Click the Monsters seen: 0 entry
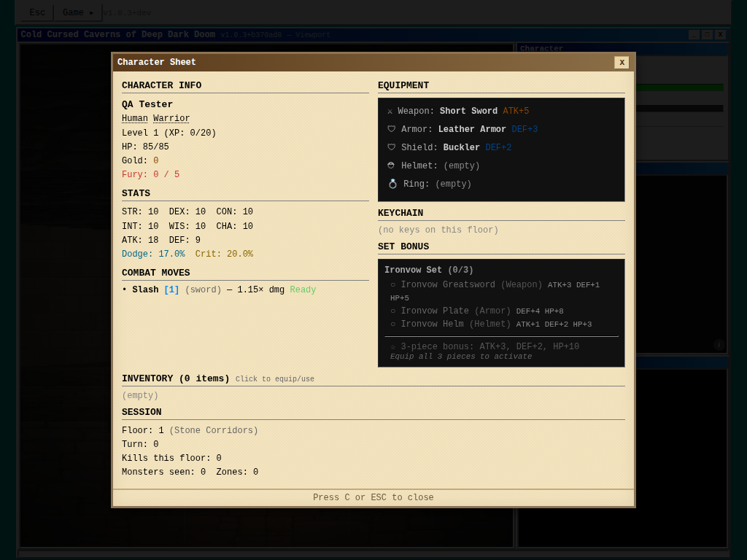This screenshot has width=747, height=560. click(x=164, y=472)
